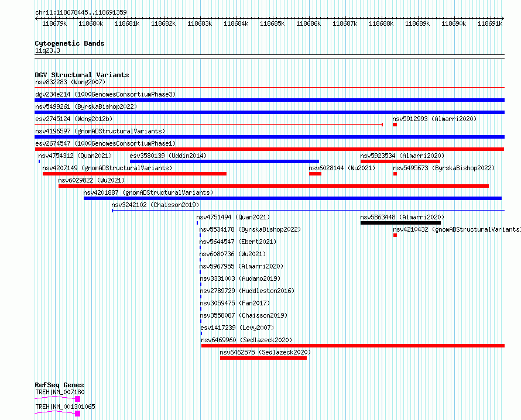Open the TREH|NM_007180 gene label
Image resolution: width=521 pixels, height=420 pixels.
point(60,392)
